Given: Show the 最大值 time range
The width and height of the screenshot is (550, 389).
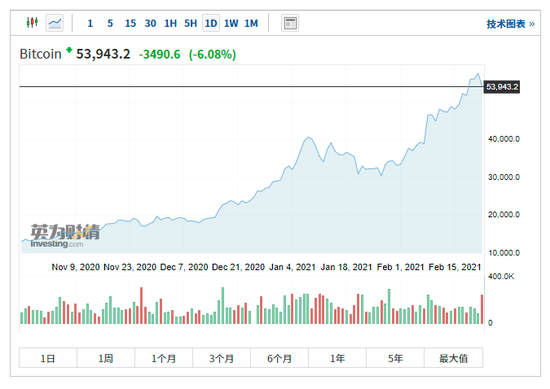Looking at the screenshot, I should [454, 358].
